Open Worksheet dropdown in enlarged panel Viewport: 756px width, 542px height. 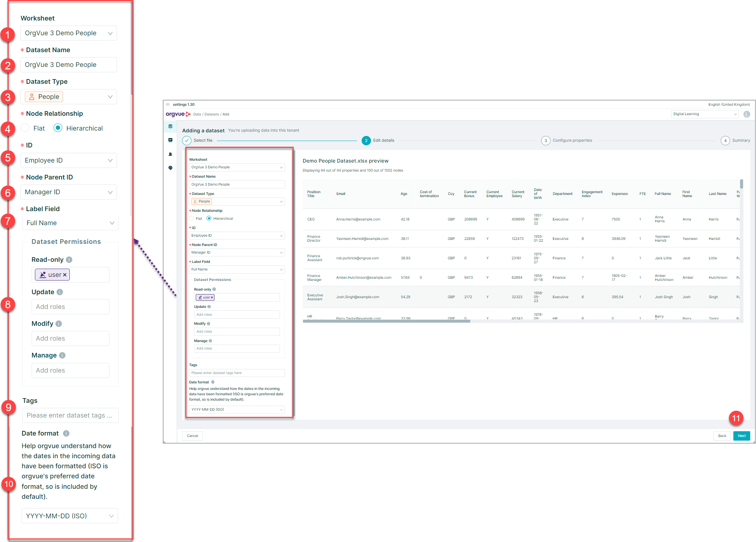point(69,33)
